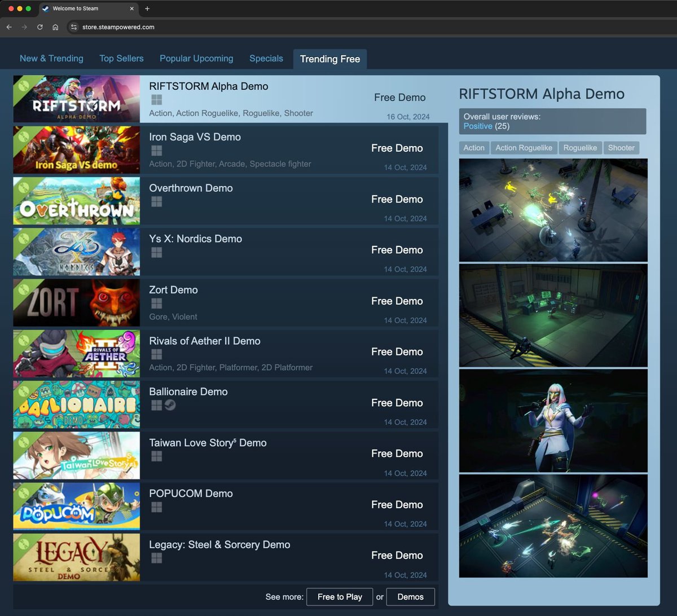
Task: Open the first RIFTSTORM preview screenshot with palm tree
Action: pyautogui.click(x=553, y=210)
